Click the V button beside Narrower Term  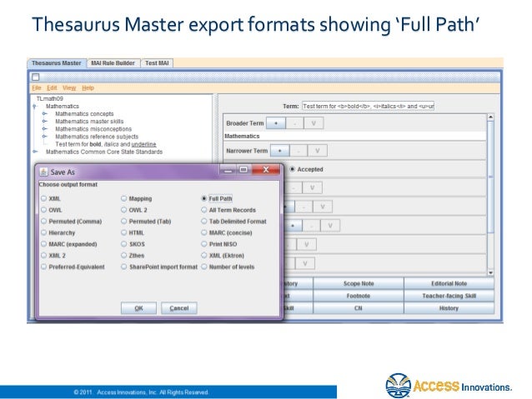coord(317,151)
